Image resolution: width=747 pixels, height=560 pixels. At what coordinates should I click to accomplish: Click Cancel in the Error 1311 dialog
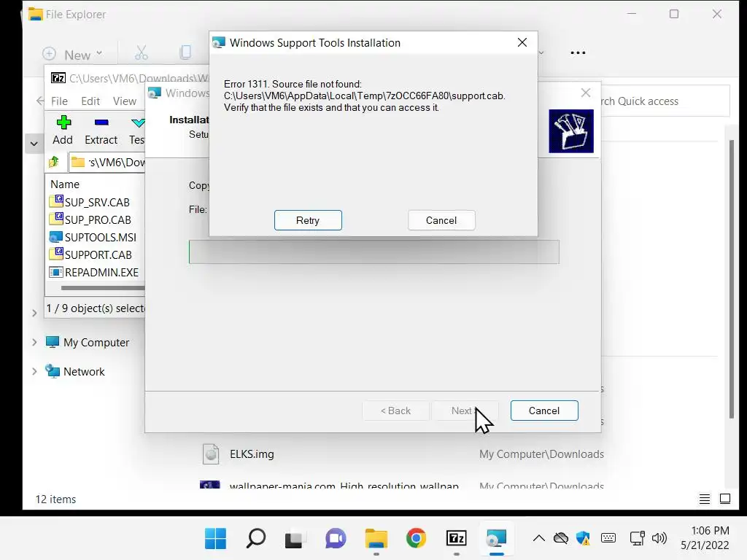[441, 220]
